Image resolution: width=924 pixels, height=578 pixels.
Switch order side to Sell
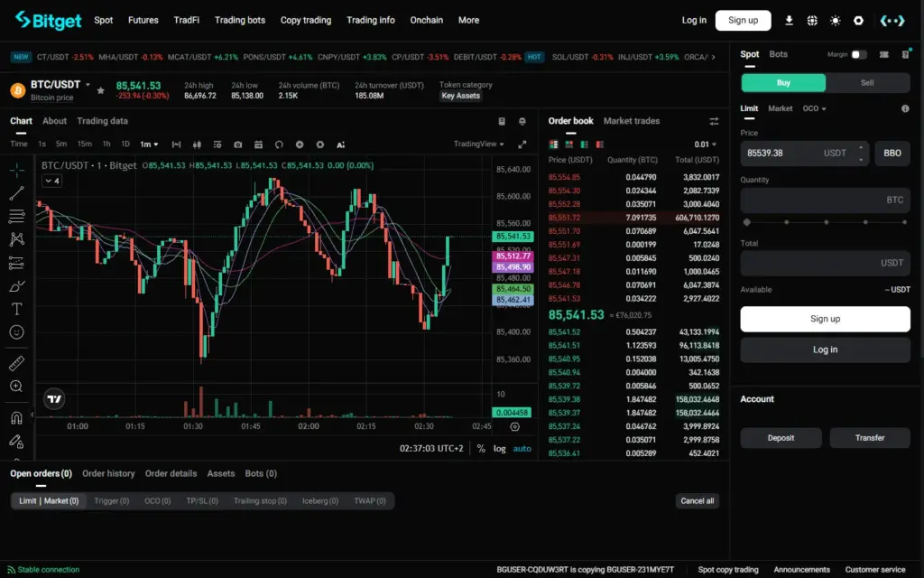867,82
